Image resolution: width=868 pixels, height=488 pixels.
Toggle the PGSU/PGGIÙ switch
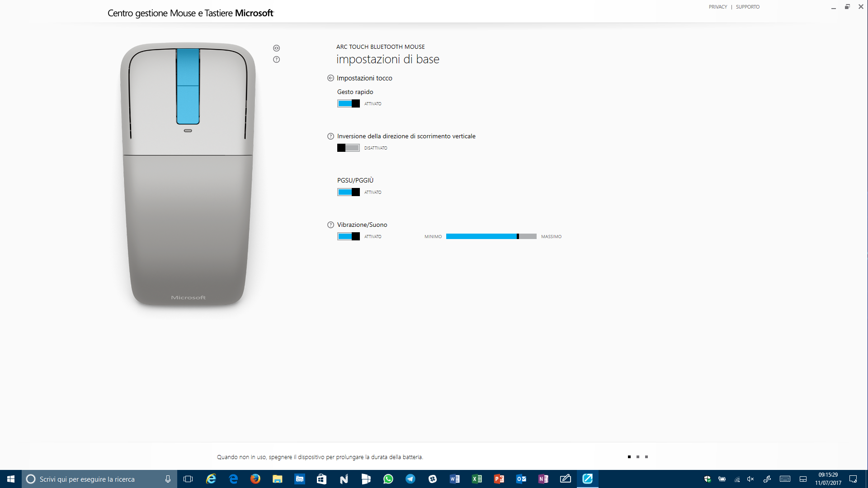[348, 192]
